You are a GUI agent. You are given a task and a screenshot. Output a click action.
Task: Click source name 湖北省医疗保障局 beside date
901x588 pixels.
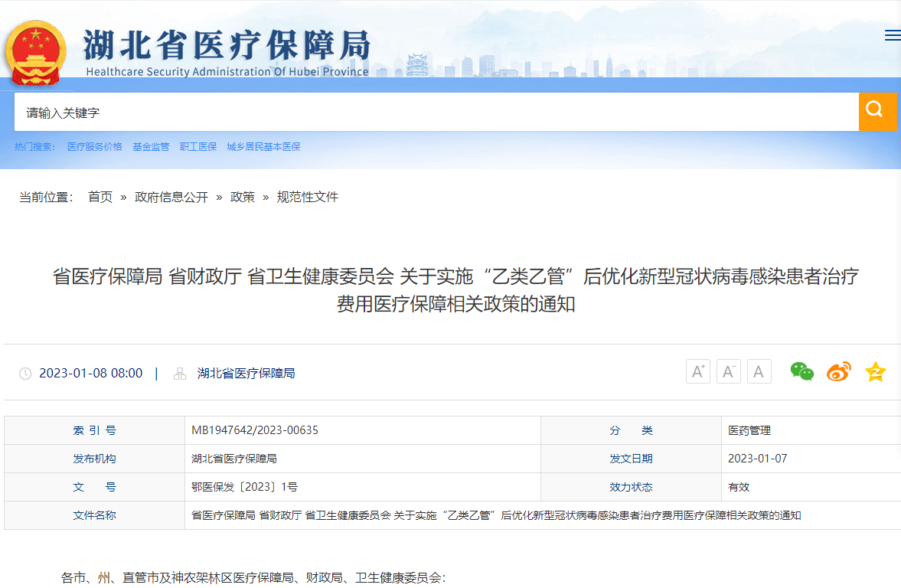pos(246,374)
